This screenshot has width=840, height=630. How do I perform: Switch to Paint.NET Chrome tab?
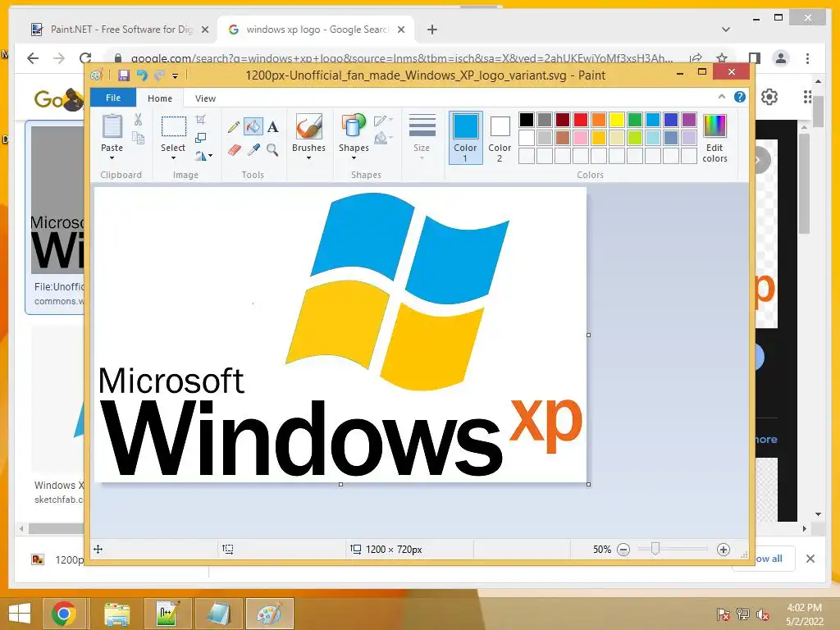pyautogui.click(x=120, y=30)
